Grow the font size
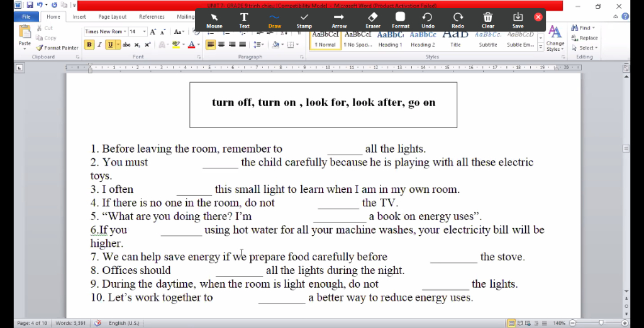The width and height of the screenshot is (644, 328). (x=153, y=31)
